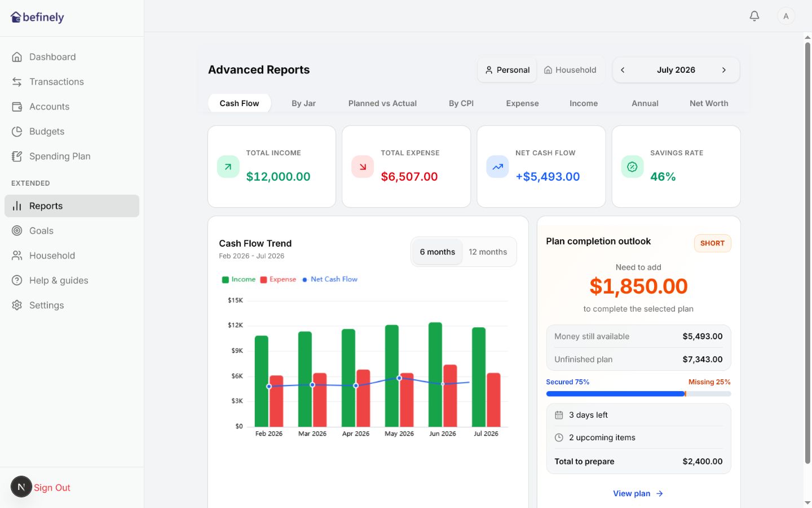Select the 12 months range
This screenshot has height=508, width=812.
(x=488, y=252)
